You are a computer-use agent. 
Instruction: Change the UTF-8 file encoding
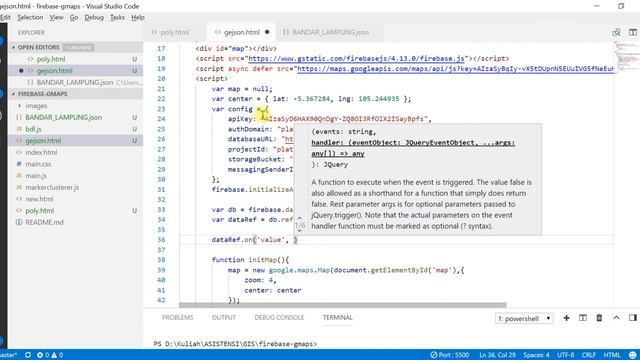[x=565, y=355]
